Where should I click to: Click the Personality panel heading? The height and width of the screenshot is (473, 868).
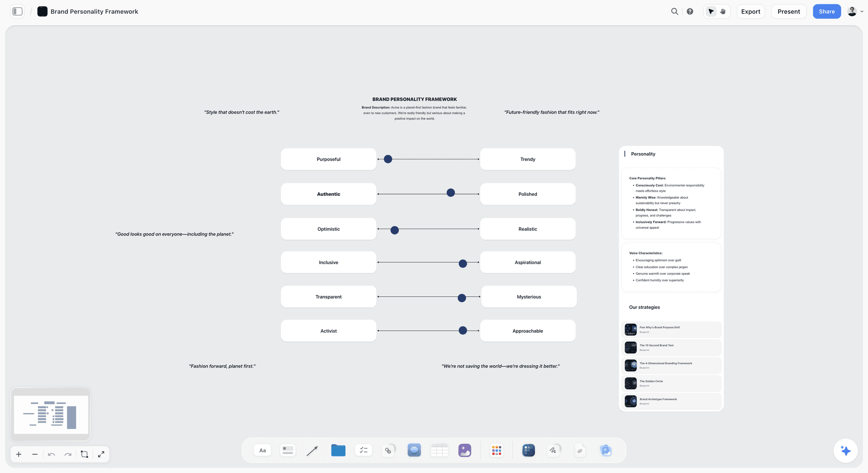643,154
